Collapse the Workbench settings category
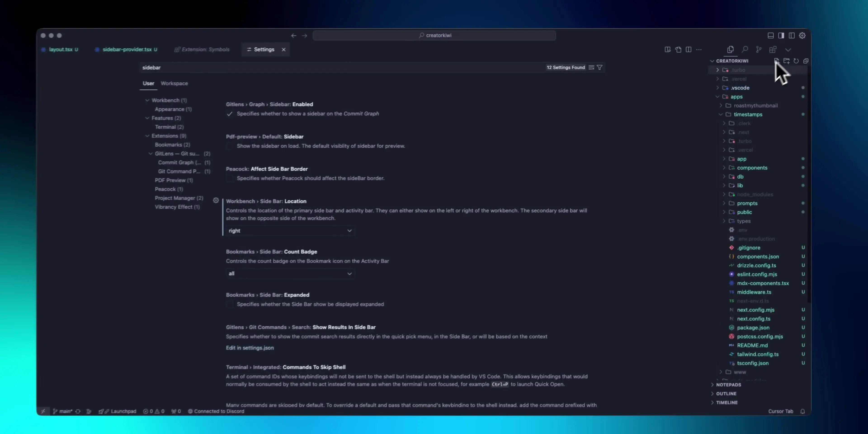 tap(147, 100)
